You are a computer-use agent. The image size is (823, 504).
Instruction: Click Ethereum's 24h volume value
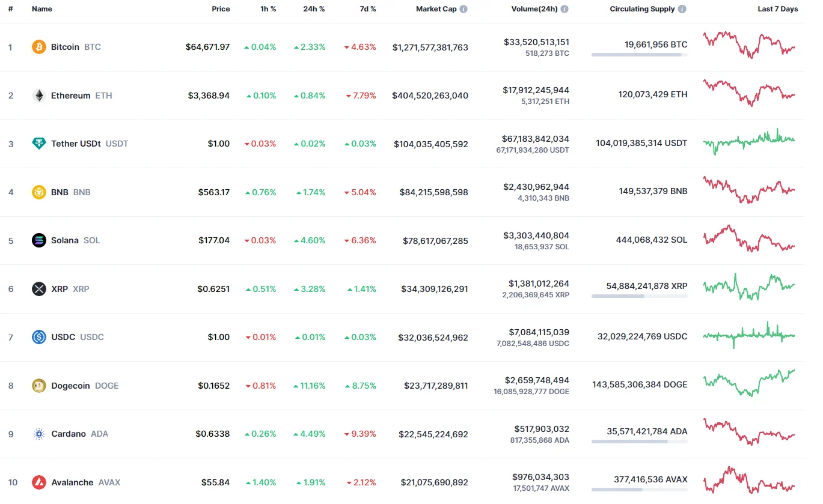[536, 90]
